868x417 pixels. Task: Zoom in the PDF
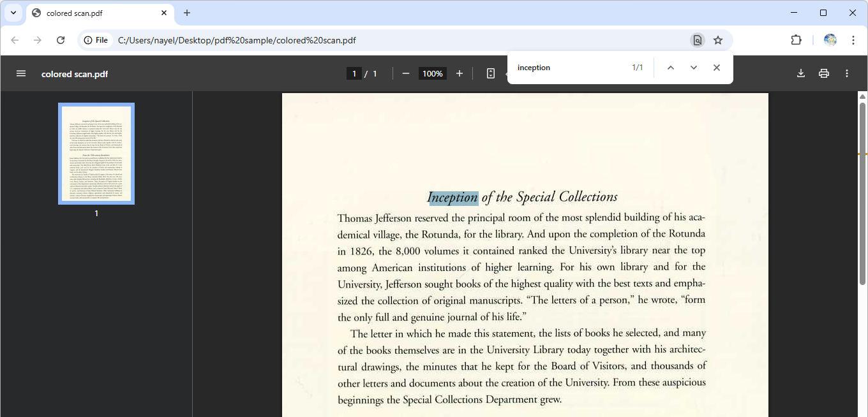[x=460, y=73]
